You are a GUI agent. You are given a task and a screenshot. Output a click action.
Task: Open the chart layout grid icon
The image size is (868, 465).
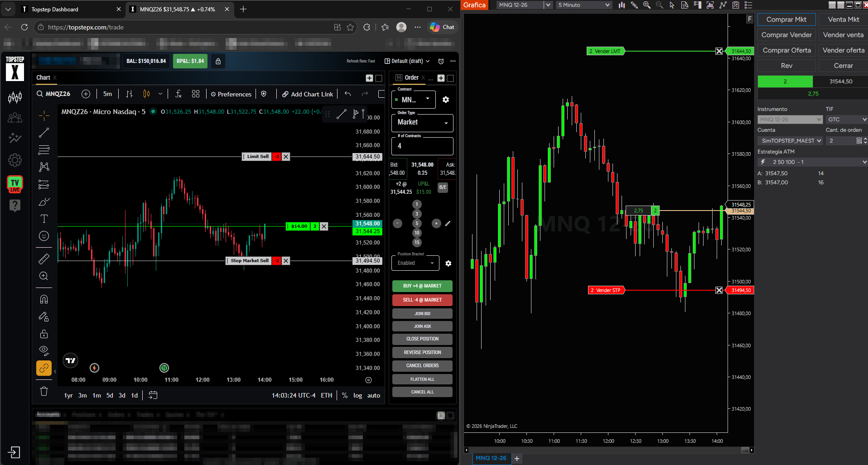pyautogui.click(x=196, y=94)
